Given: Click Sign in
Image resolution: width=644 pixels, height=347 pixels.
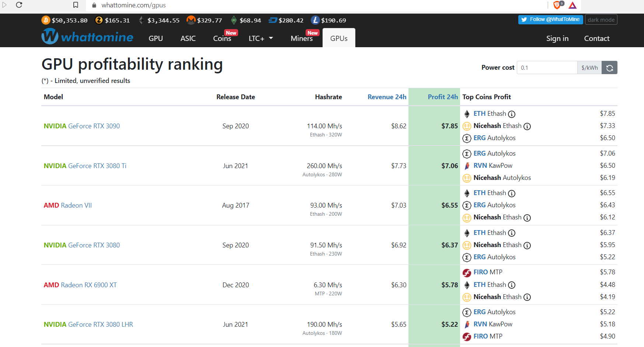Looking at the screenshot, I should click(557, 38).
